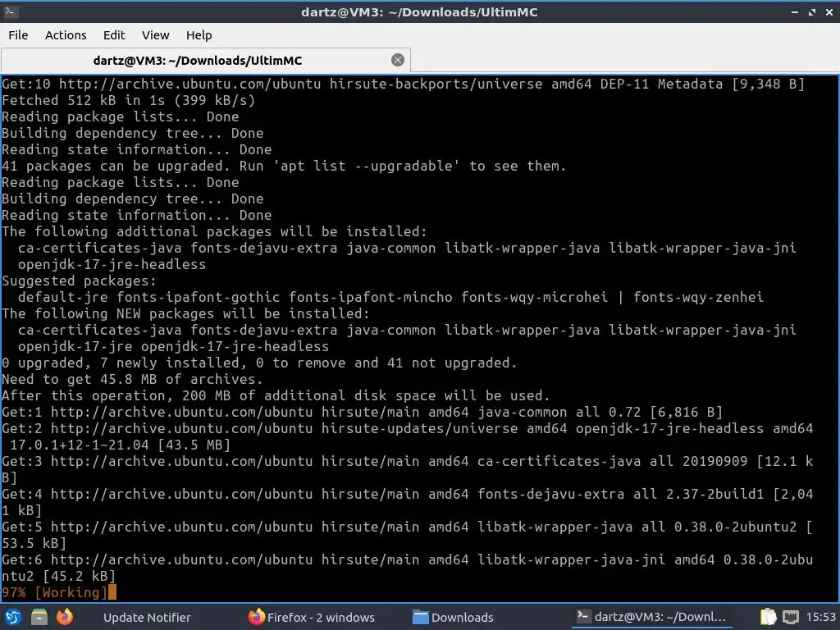Click the 'Get:3' ca-certificates-java line
840x630 pixels.
[407, 461]
